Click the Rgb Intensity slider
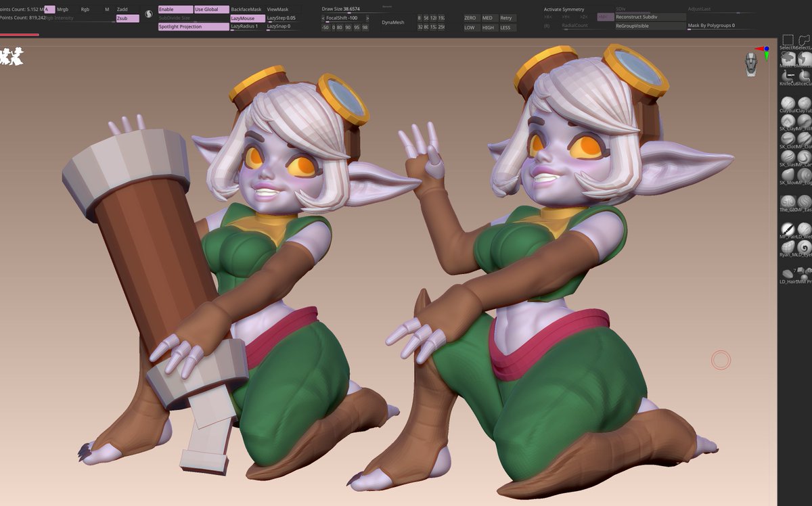 tap(80, 18)
